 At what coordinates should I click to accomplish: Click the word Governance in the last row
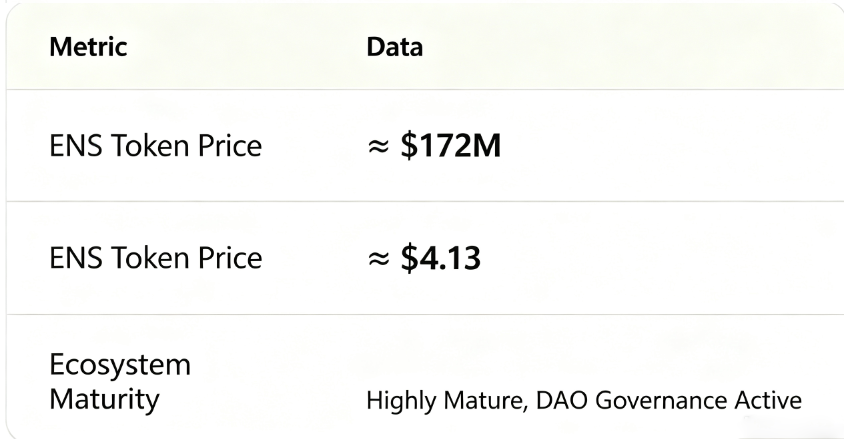661,400
